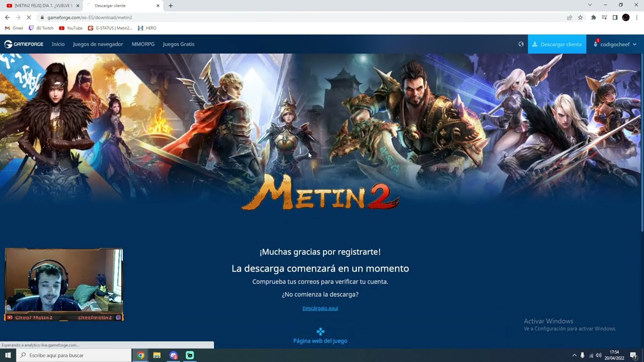Open the G-STATUS Metin2 bookmark
644x362 pixels.
point(110,28)
